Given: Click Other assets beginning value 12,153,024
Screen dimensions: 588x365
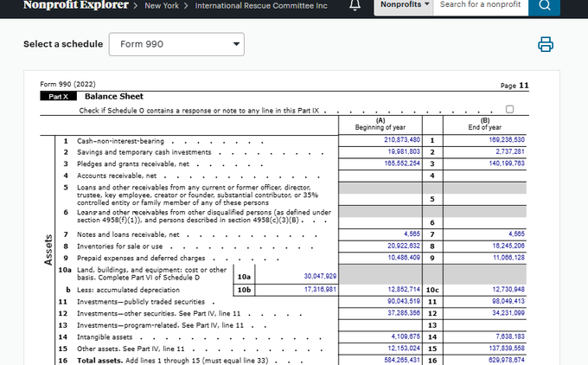Looking at the screenshot, I should pos(404,348).
